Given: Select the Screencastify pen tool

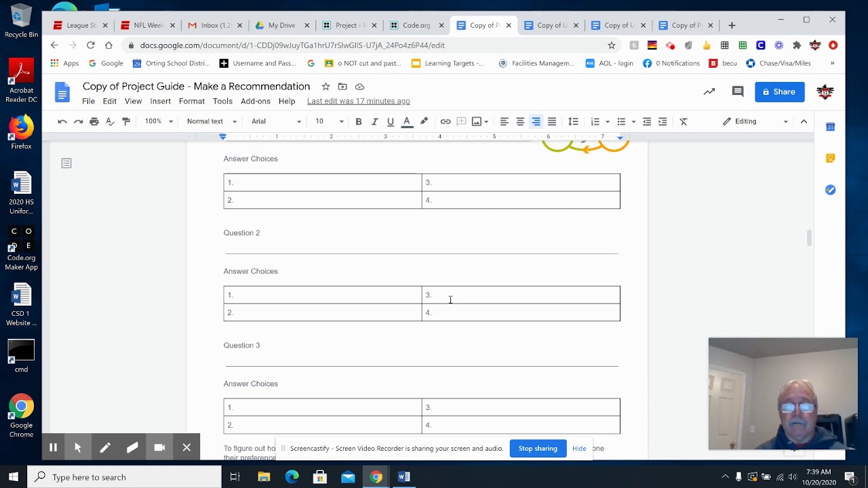Looking at the screenshot, I should (105, 447).
